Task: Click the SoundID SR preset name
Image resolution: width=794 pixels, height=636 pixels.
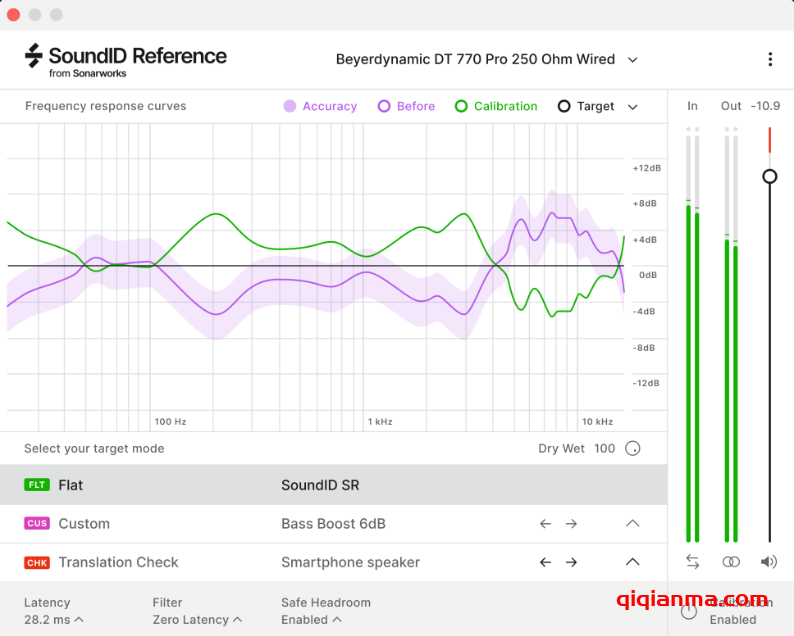Action: (x=320, y=485)
